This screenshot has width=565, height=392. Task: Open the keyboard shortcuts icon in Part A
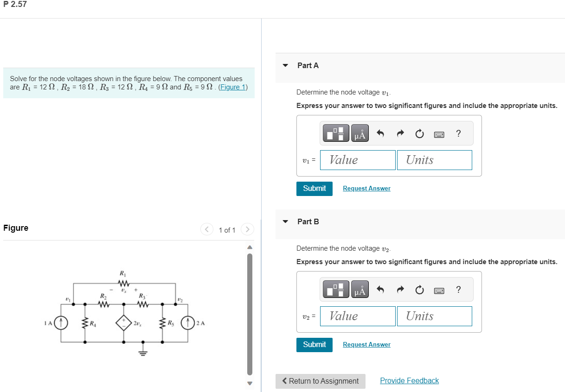(x=439, y=133)
